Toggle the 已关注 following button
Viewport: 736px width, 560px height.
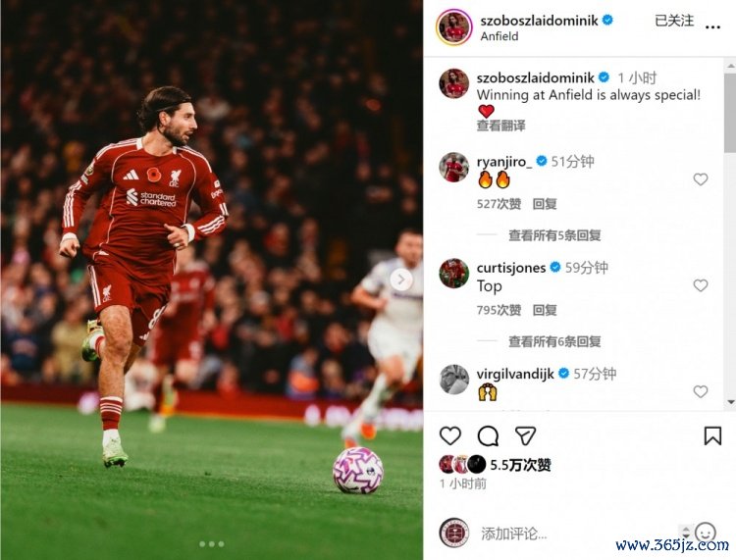[x=674, y=21]
